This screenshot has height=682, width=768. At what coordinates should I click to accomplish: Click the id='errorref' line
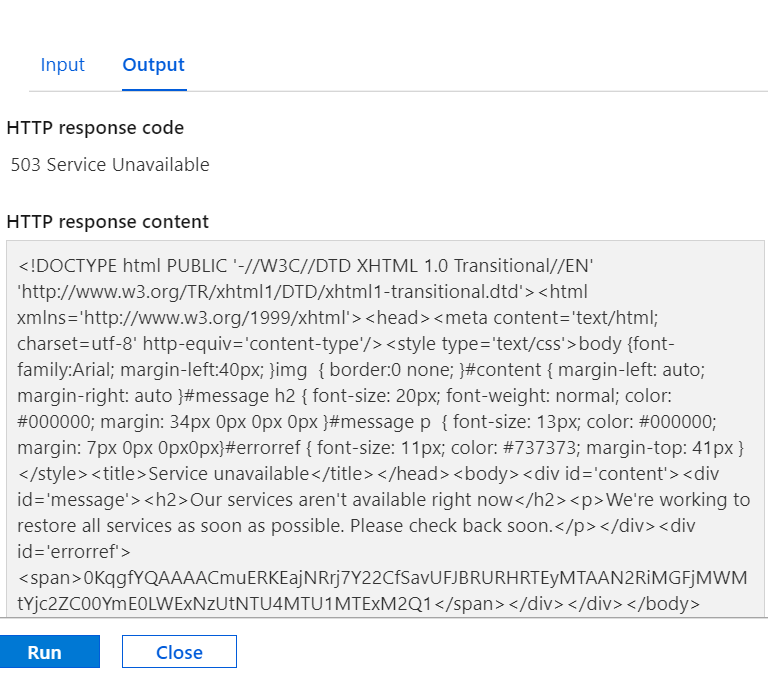click(74, 552)
